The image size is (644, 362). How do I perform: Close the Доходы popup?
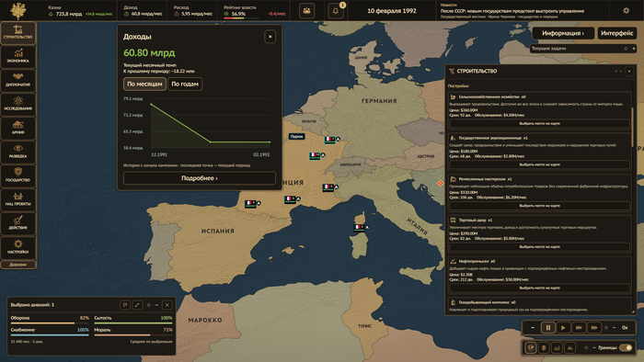pos(270,37)
